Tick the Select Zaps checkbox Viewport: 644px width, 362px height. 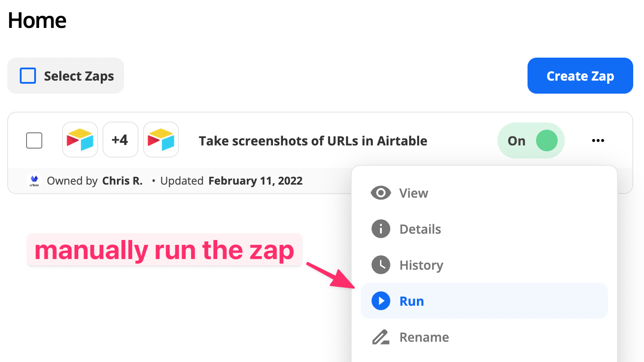(28, 76)
